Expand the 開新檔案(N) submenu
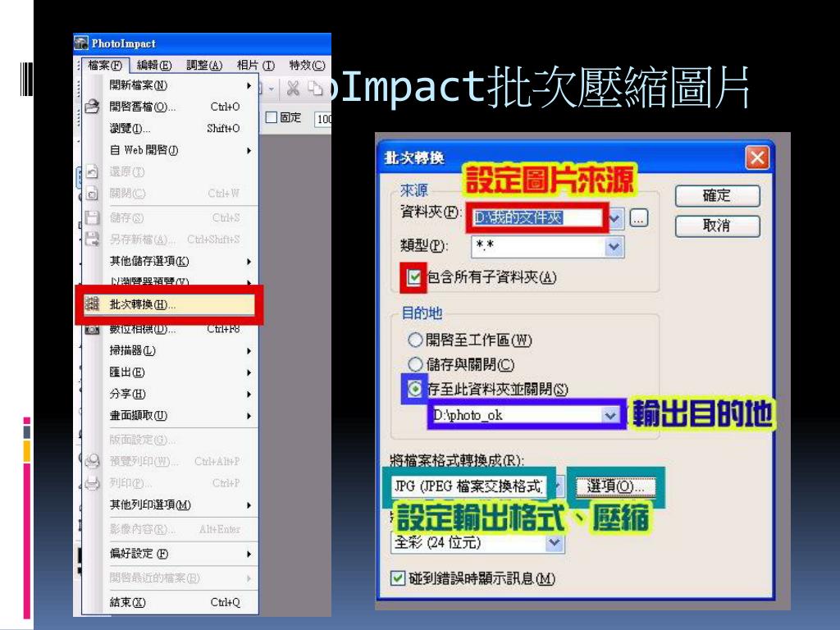840x630 pixels. 169,85
